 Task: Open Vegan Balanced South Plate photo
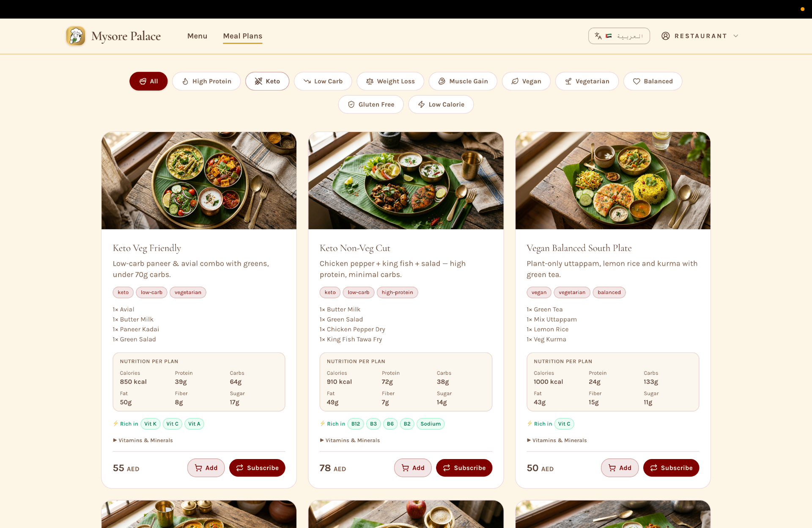[613, 181]
